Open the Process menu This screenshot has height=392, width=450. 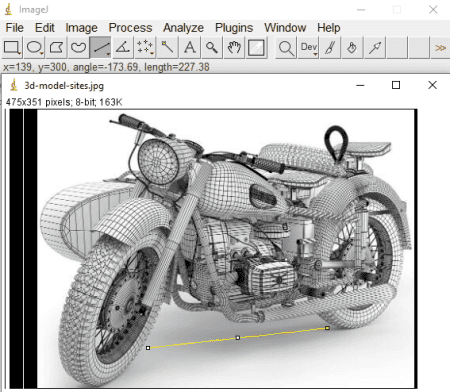130,28
